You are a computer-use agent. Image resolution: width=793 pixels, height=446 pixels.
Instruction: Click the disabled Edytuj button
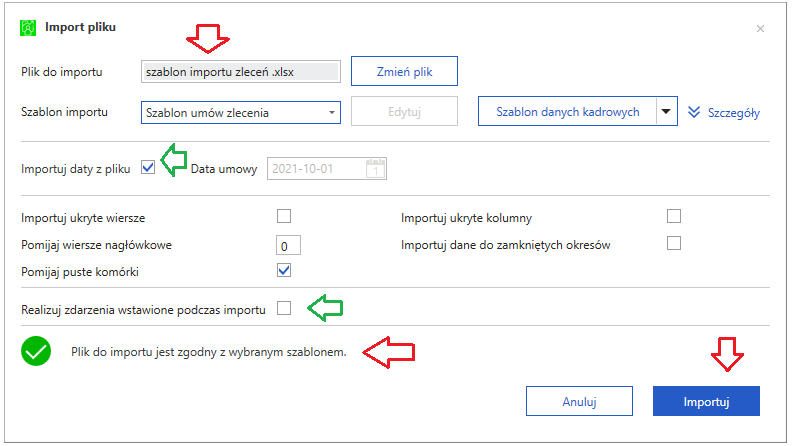(404, 111)
